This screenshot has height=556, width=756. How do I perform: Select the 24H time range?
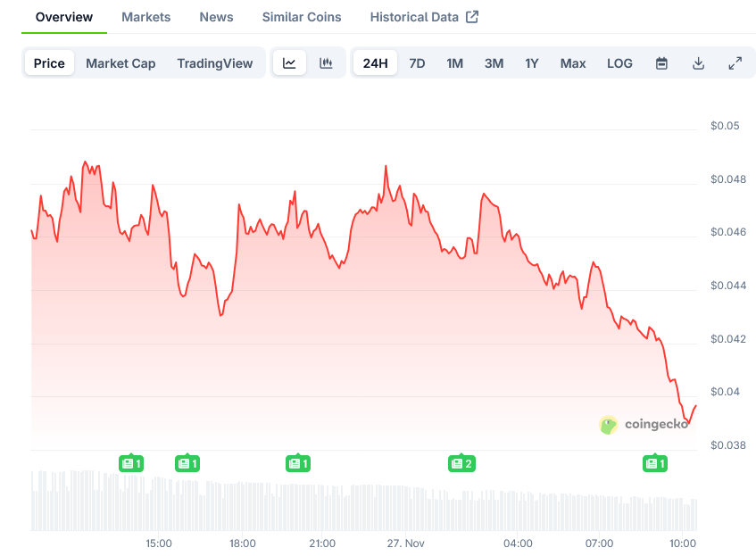(x=375, y=63)
